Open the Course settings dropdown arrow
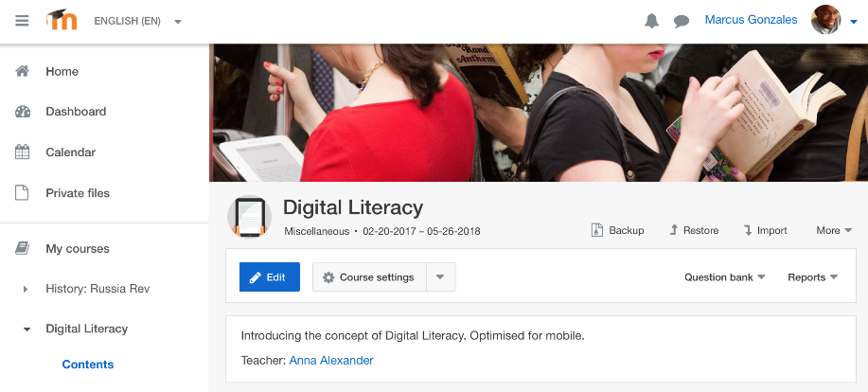Screen dimensions: 868x392 pos(441,276)
